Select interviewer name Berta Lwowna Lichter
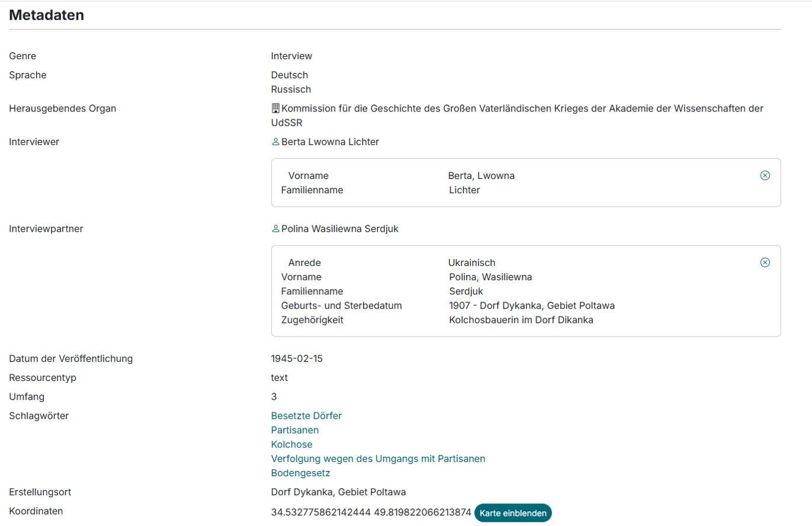The width and height of the screenshot is (812, 526). (x=330, y=142)
